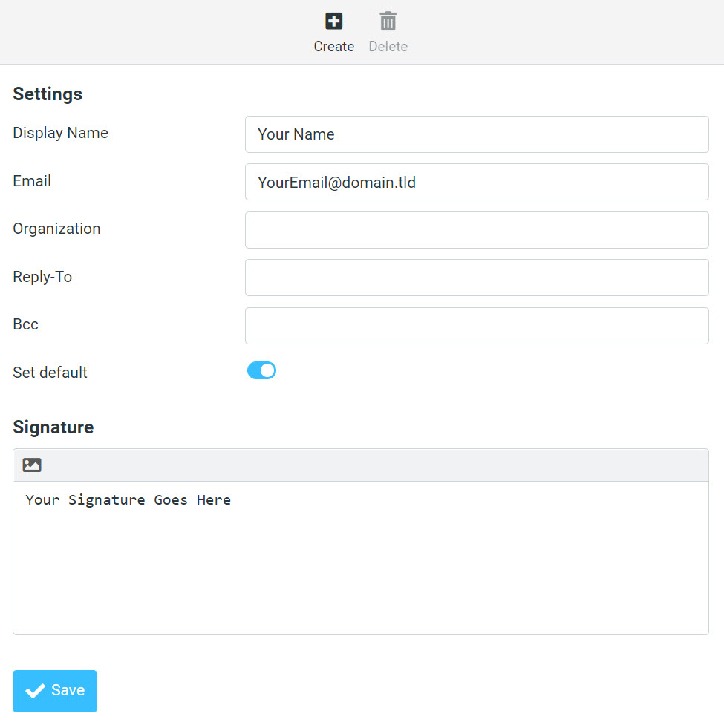Click the Delete trash icon

[388, 22]
